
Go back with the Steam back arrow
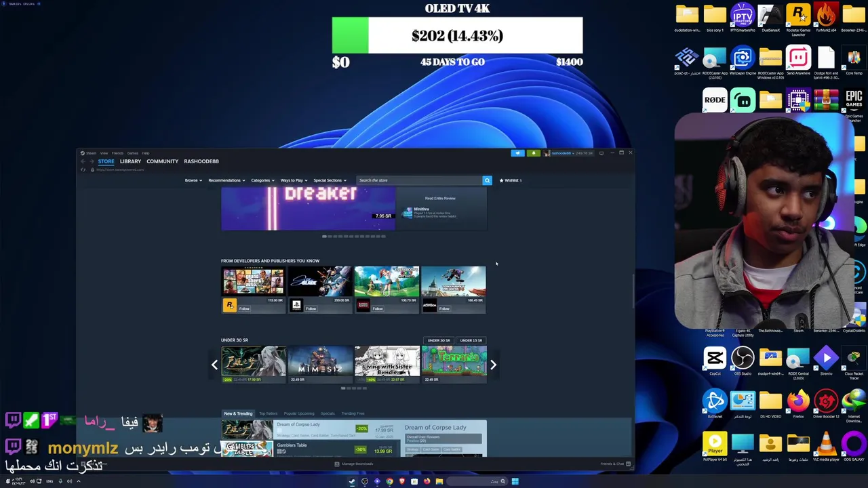[83, 161]
